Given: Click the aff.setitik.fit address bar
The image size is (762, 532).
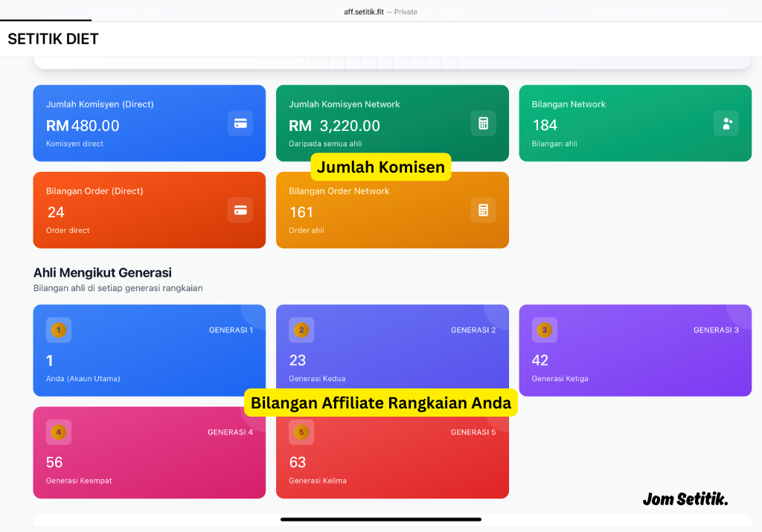Looking at the screenshot, I should click(x=380, y=12).
